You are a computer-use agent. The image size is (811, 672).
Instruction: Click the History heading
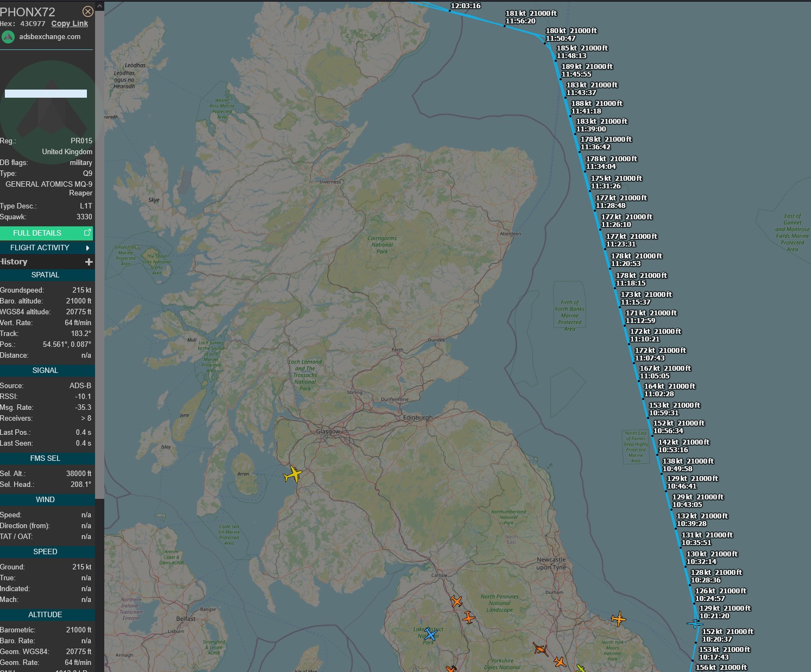[14, 262]
